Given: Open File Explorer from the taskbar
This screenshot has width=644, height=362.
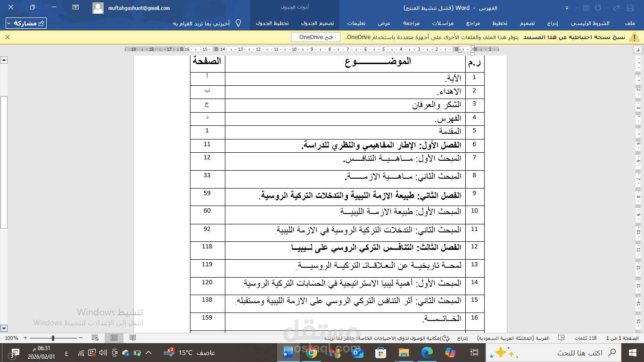Looking at the screenshot, I should (404, 352).
